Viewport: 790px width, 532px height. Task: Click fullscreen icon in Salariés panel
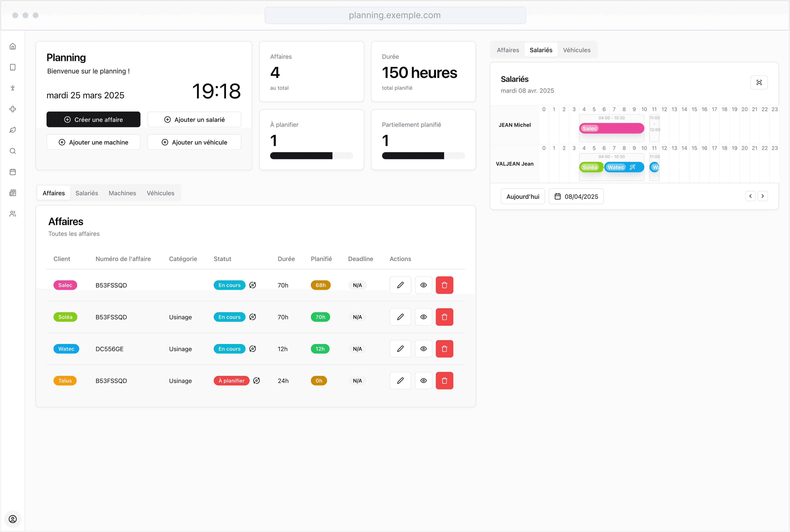click(759, 82)
